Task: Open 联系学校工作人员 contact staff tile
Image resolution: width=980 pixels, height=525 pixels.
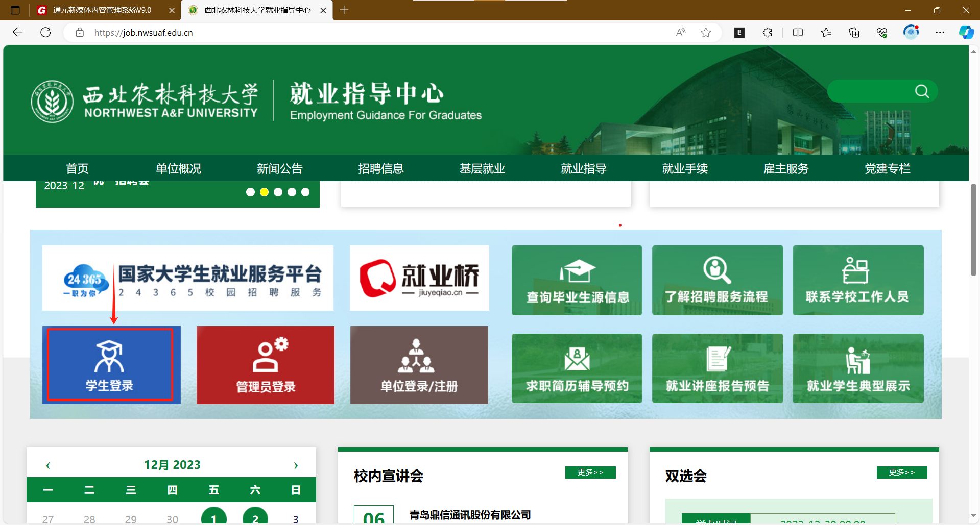Action: 857,280
